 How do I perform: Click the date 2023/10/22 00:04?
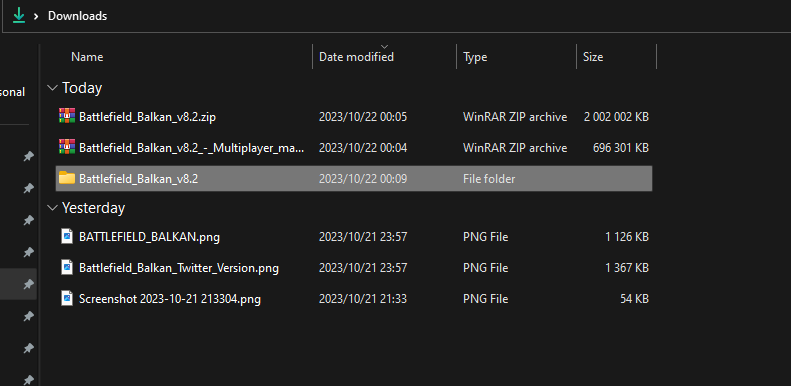[363, 148]
